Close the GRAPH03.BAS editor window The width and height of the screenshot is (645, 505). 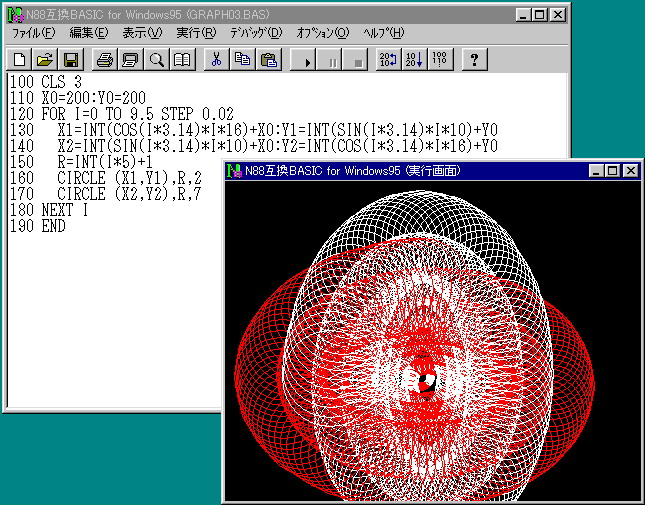pyautogui.click(x=557, y=15)
